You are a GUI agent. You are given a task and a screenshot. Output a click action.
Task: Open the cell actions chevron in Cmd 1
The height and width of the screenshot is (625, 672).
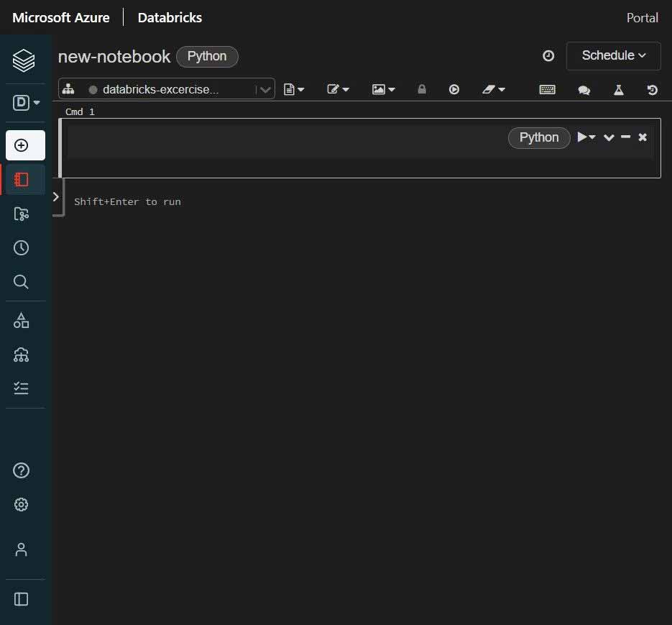(x=609, y=137)
